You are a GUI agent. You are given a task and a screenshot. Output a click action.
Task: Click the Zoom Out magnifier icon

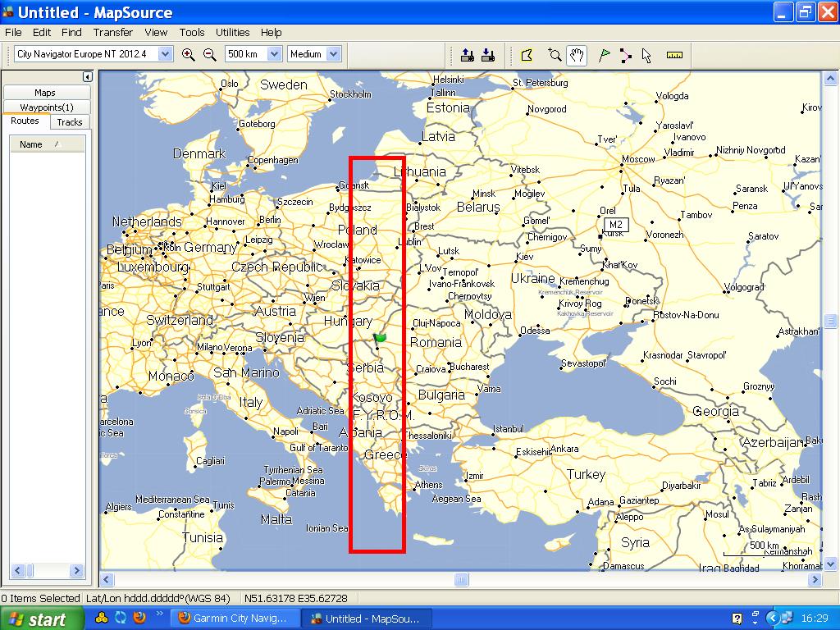point(210,54)
